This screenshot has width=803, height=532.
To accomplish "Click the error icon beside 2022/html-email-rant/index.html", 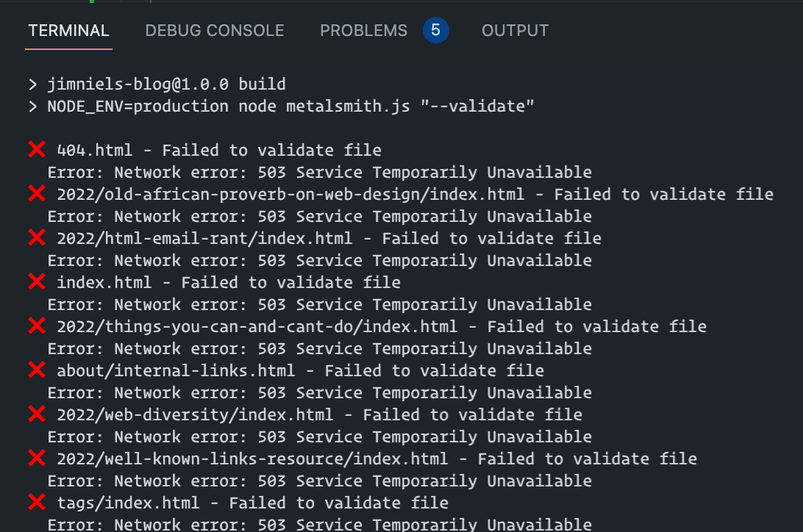I will (x=37, y=237).
